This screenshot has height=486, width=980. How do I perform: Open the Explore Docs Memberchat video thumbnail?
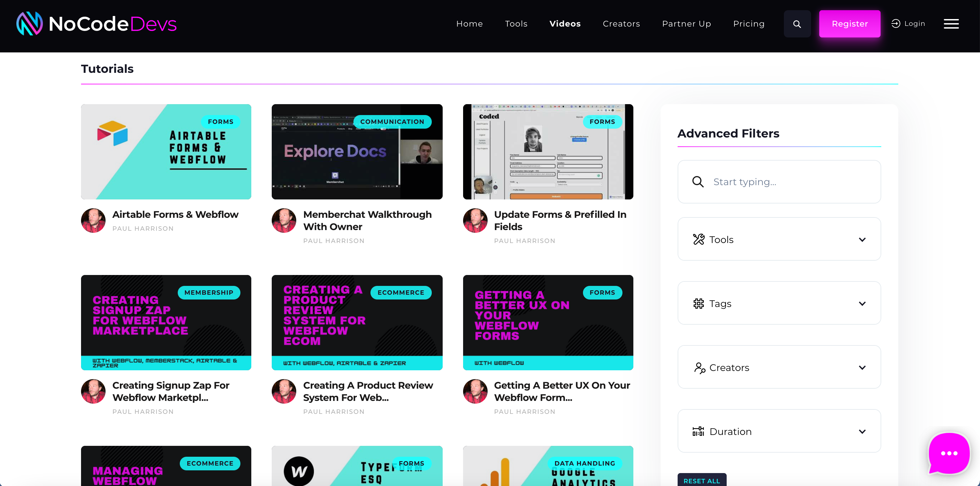(x=357, y=152)
